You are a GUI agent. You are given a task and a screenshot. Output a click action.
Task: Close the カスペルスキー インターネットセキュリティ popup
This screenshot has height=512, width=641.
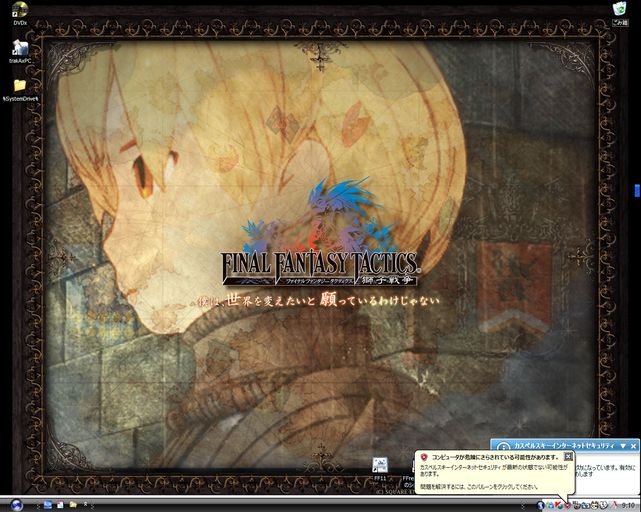[x=634, y=445]
